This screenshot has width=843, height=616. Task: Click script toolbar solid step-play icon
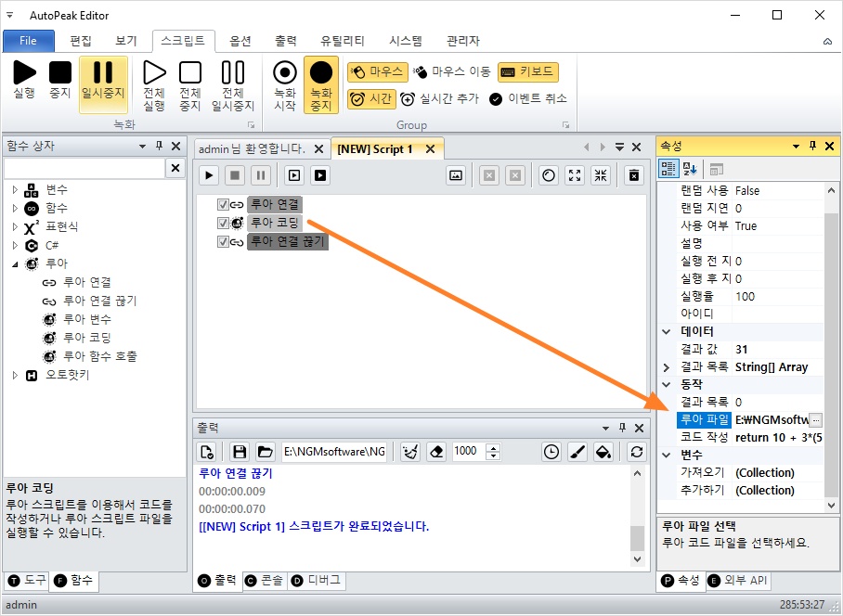click(x=320, y=175)
